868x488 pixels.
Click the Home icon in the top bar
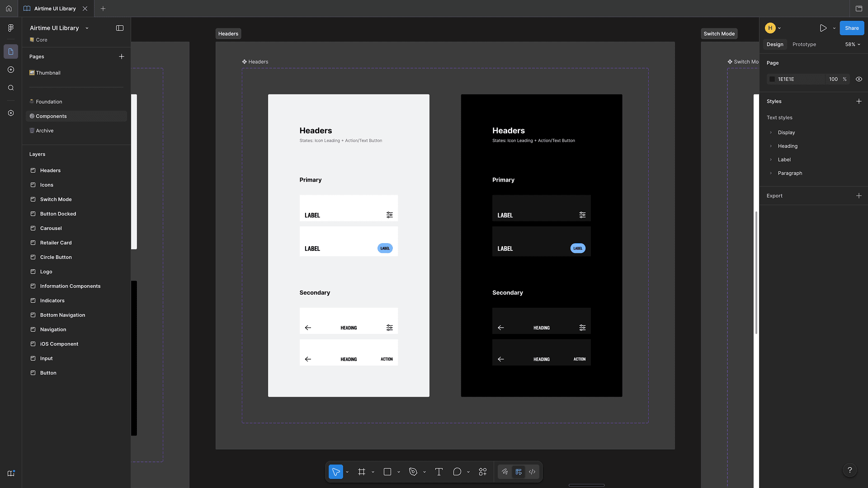click(9, 8)
